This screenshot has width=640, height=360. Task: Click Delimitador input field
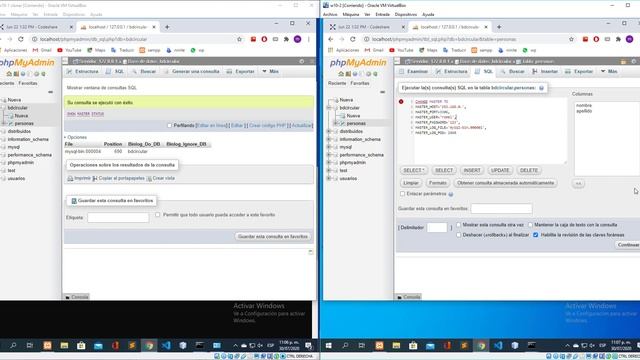tap(437, 228)
